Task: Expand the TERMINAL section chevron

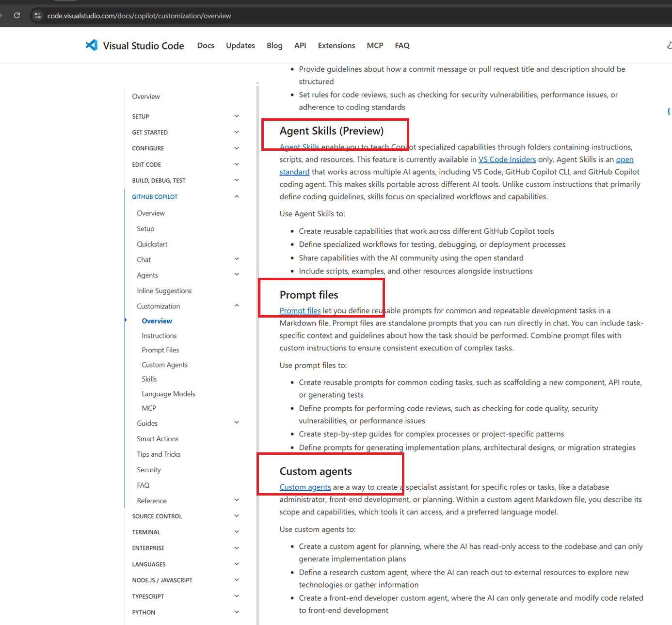Action: pyautogui.click(x=237, y=532)
